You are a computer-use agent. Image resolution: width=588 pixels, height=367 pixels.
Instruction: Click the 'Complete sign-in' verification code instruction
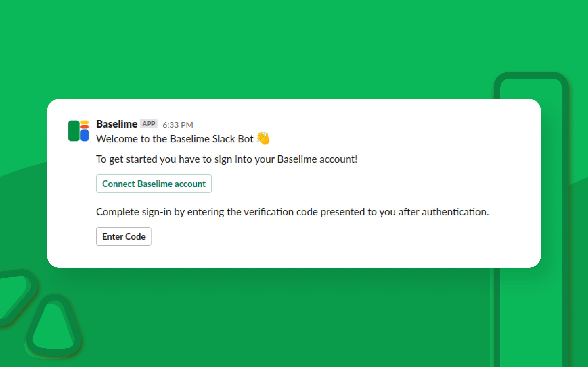pyautogui.click(x=292, y=212)
